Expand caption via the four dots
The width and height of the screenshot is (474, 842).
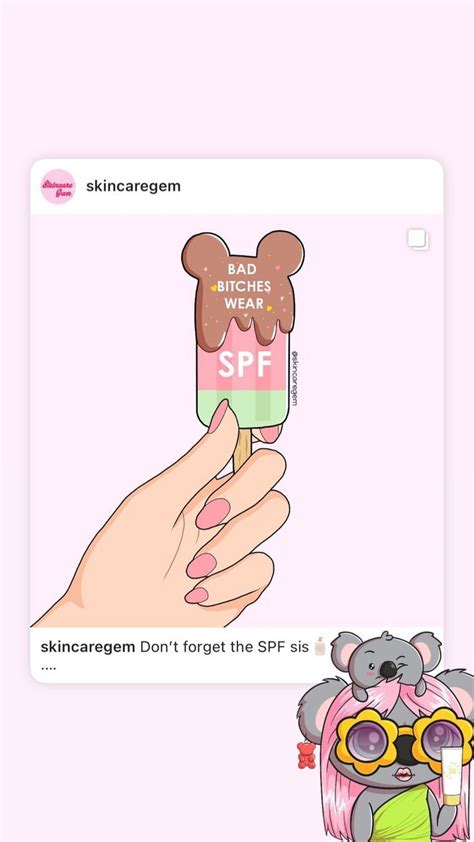click(48, 669)
